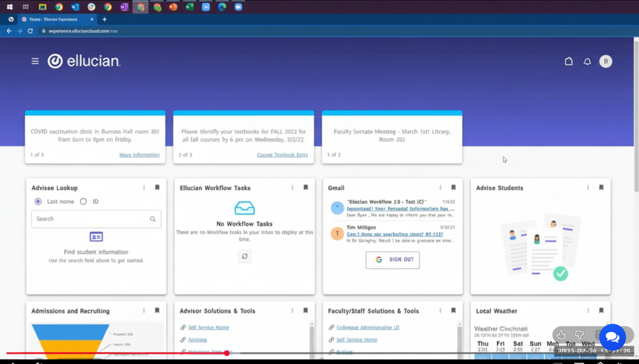Toggle bookmark on Ellucian Workflow Tasks card
Screen dimensions: 639x364
pyautogui.click(x=306, y=188)
